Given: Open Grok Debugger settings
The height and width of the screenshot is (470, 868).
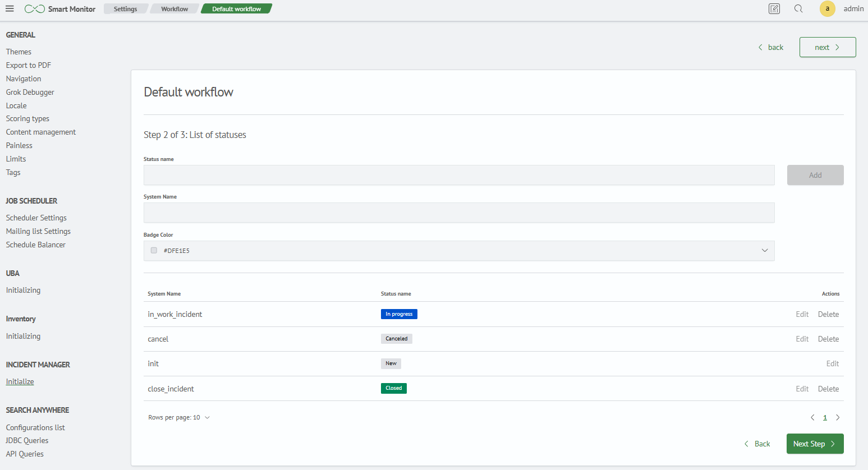Looking at the screenshot, I should tap(30, 92).
